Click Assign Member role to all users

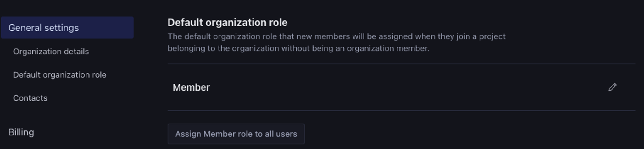pos(236,134)
